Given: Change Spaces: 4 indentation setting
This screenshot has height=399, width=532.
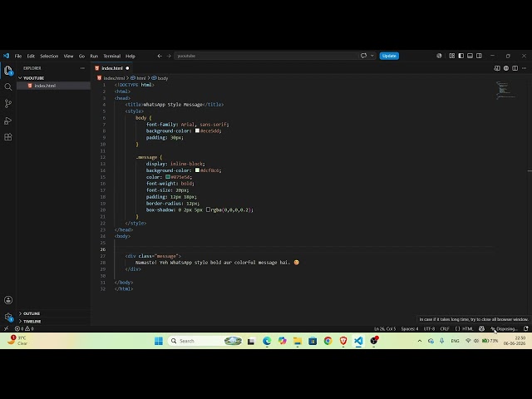Looking at the screenshot, I should (410, 328).
